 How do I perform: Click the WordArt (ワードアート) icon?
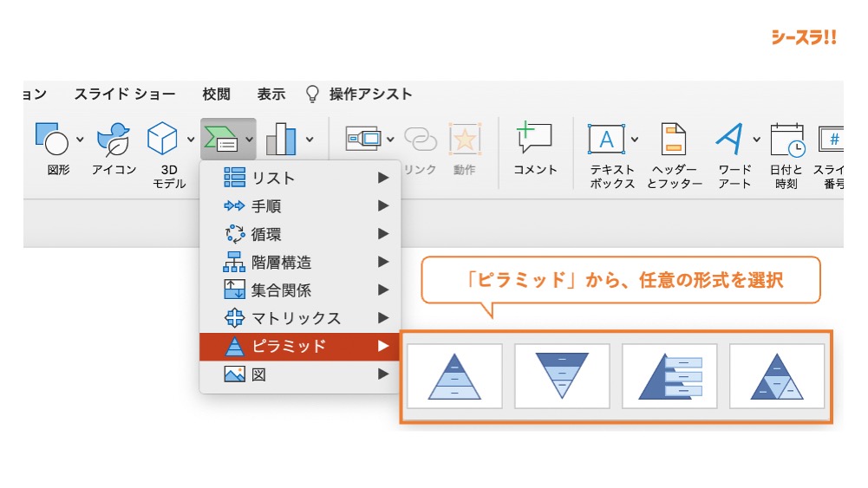(x=730, y=139)
